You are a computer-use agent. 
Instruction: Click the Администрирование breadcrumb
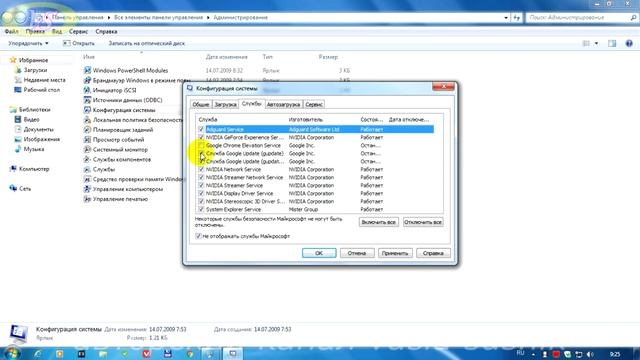click(x=240, y=18)
